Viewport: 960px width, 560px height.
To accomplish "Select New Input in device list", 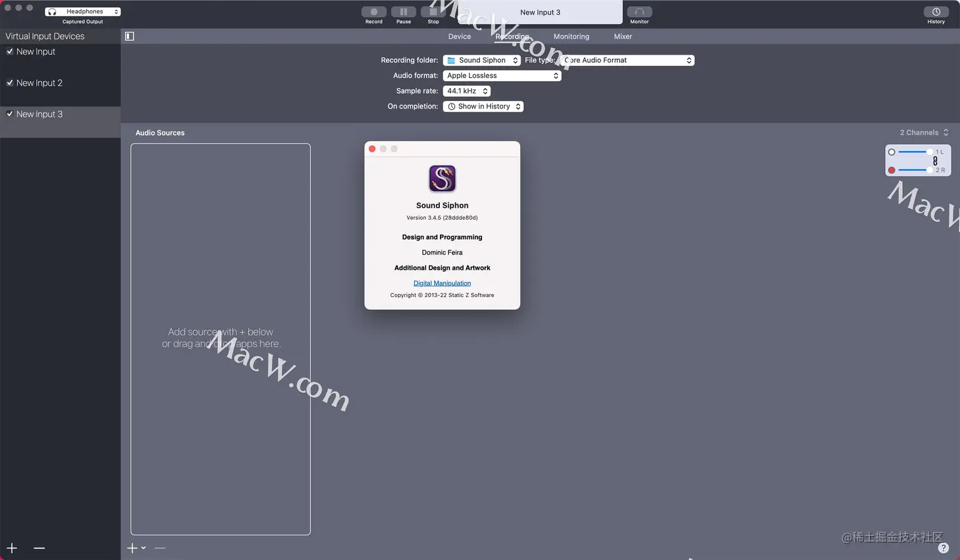I will [60, 60].
